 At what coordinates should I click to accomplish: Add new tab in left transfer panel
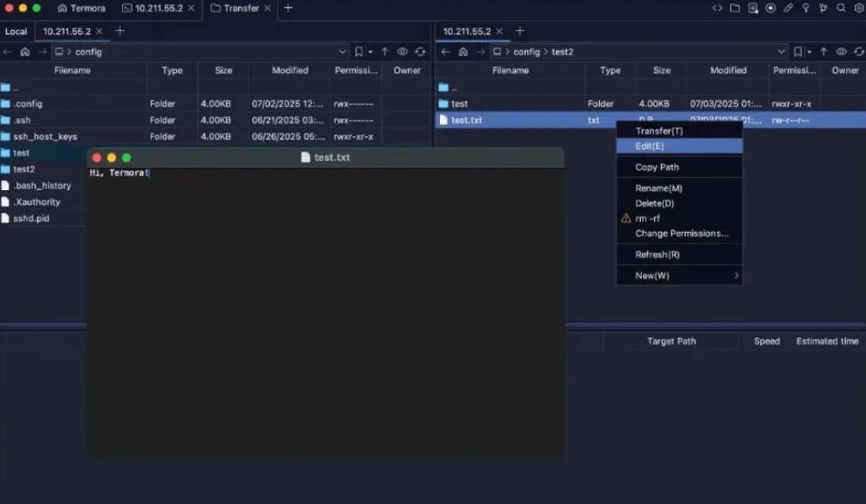[x=120, y=31]
